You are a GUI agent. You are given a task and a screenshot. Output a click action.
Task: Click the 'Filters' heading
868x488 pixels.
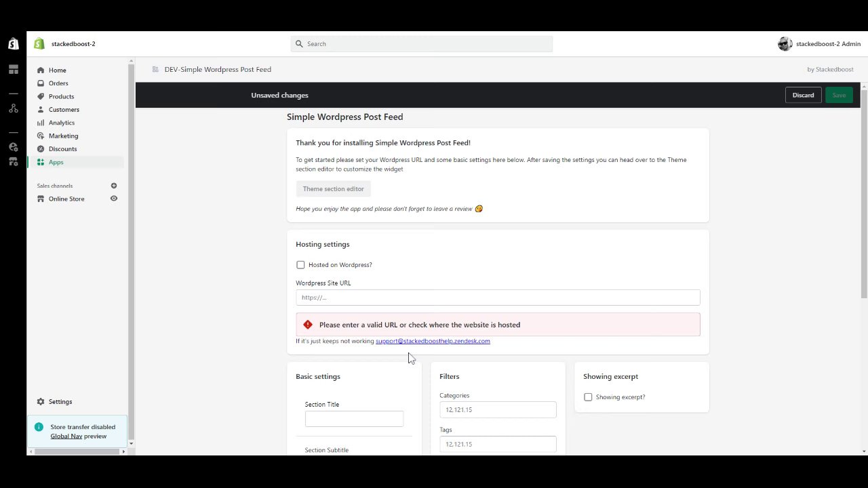tap(449, 376)
